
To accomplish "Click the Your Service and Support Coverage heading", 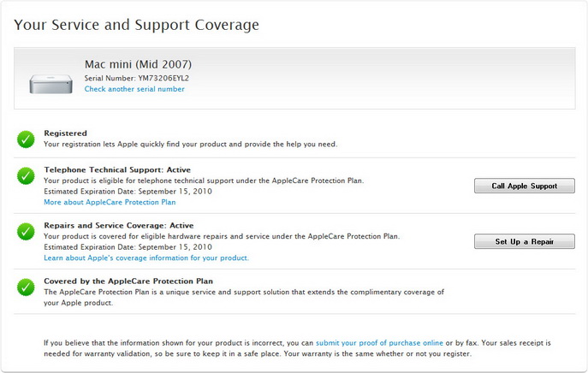I will [136, 25].
